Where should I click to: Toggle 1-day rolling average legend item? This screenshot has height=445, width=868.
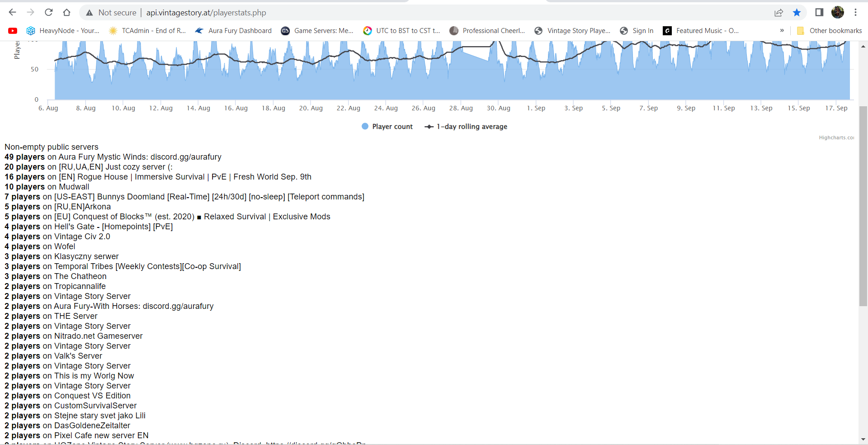point(466,127)
